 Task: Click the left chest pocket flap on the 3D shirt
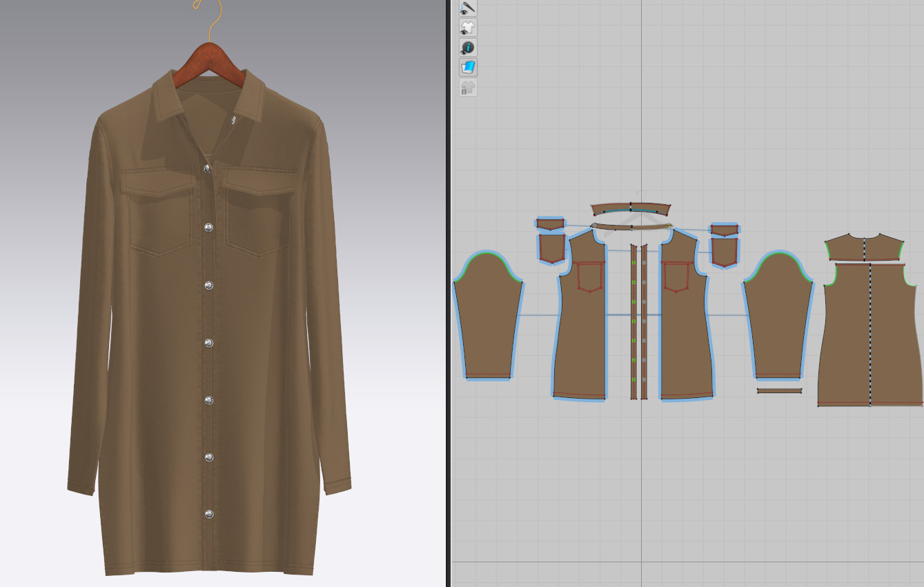tap(158, 181)
